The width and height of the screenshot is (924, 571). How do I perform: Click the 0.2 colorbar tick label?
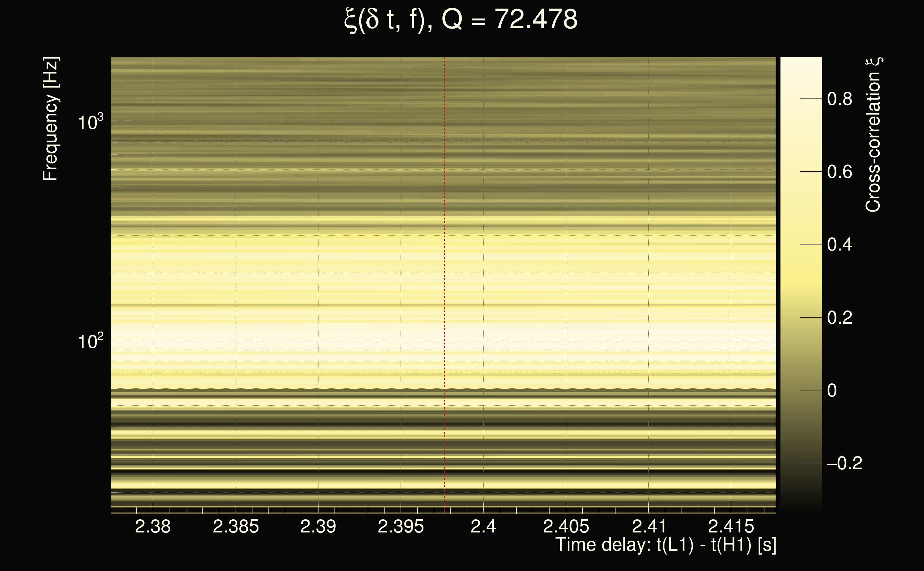pos(839,318)
